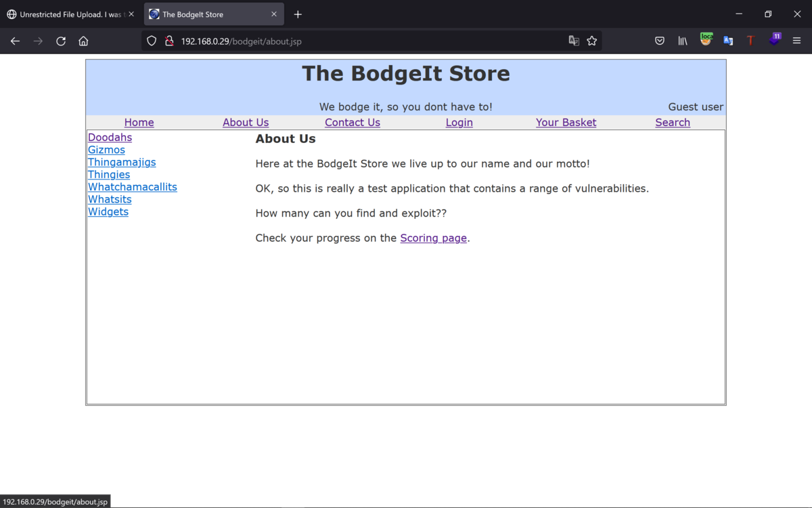Open the page translate icon in the address bar
Viewport: 812px width, 508px height.
coord(574,41)
